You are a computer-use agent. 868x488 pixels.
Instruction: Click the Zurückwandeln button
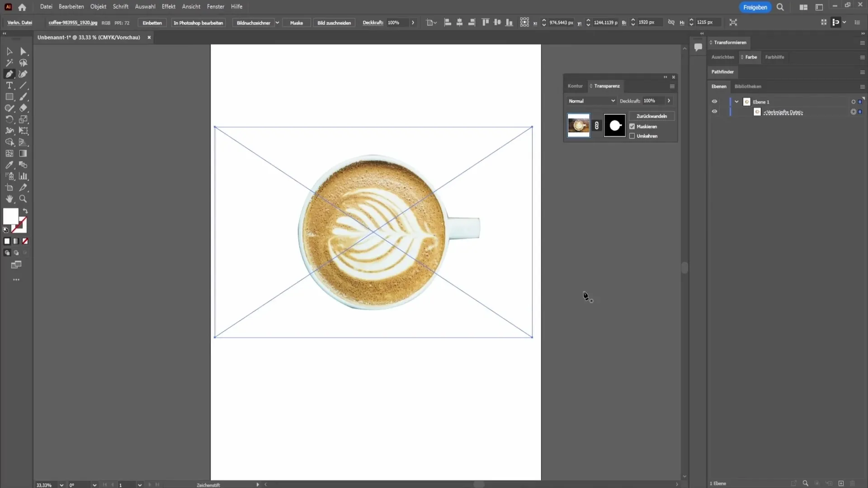pos(651,116)
